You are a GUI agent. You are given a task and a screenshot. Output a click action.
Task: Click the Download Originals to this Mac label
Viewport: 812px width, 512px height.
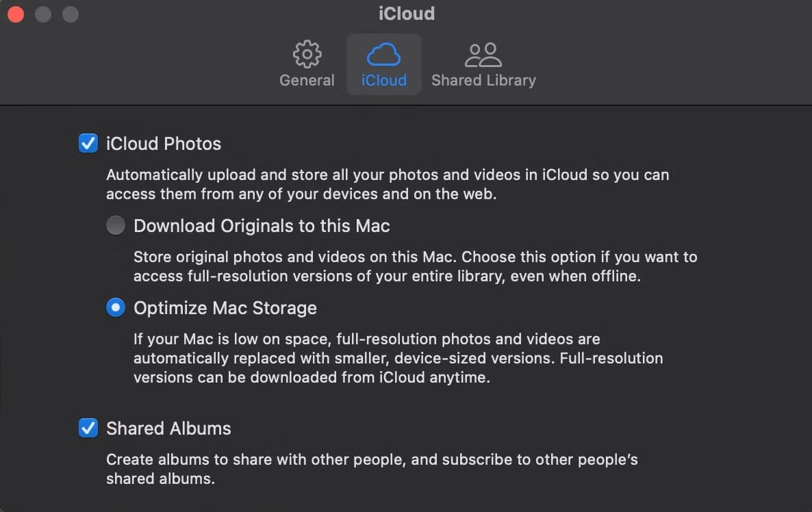(262, 226)
